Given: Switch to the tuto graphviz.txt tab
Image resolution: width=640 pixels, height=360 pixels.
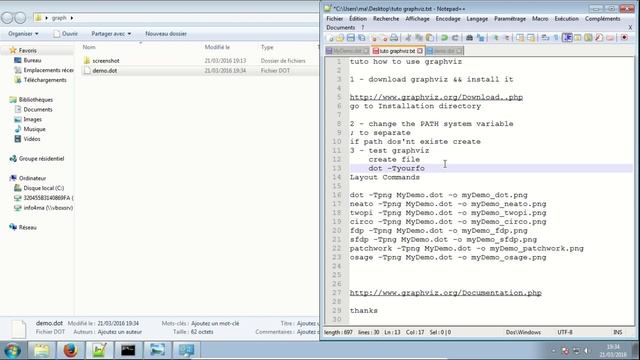Looking at the screenshot, I should [x=397, y=51].
